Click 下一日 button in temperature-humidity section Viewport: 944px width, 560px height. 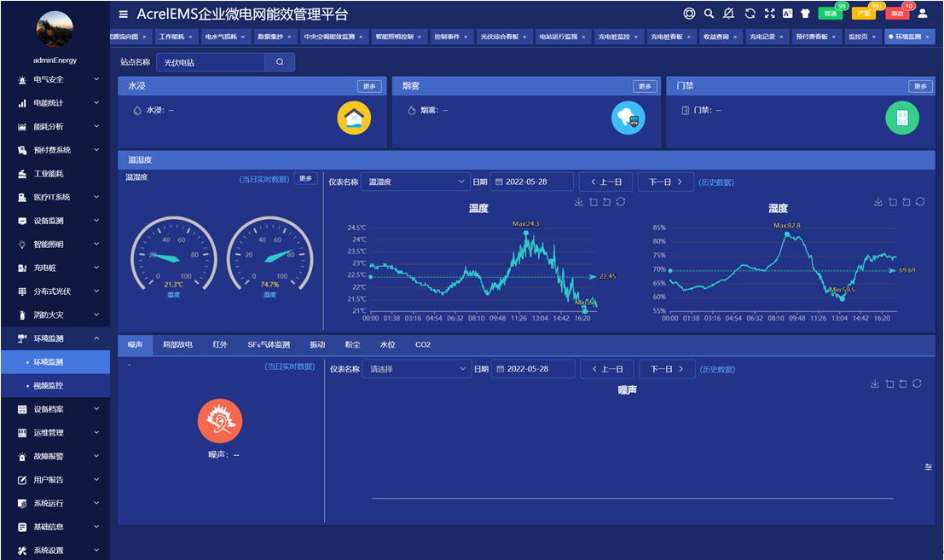pos(666,182)
